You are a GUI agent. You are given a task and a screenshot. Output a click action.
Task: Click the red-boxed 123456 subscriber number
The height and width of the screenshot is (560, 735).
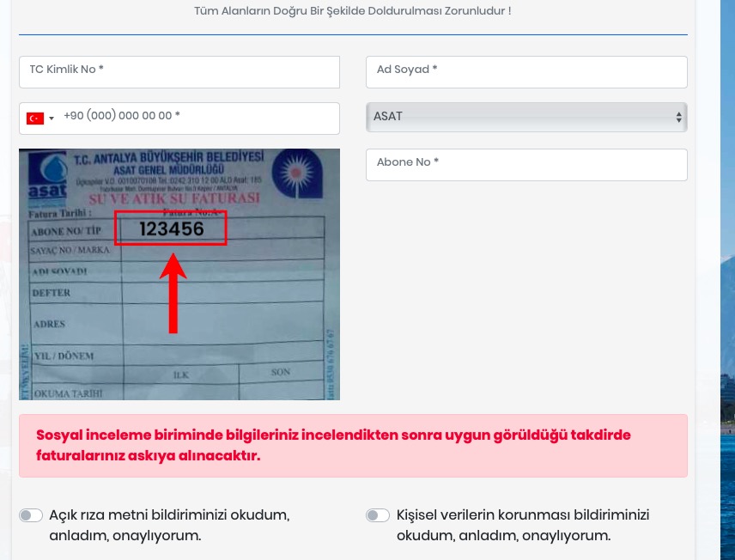pyautogui.click(x=171, y=228)
